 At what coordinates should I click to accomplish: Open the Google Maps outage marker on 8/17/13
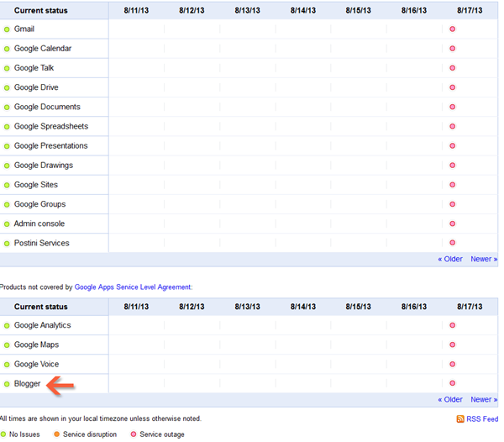click(x=452, y=345)
